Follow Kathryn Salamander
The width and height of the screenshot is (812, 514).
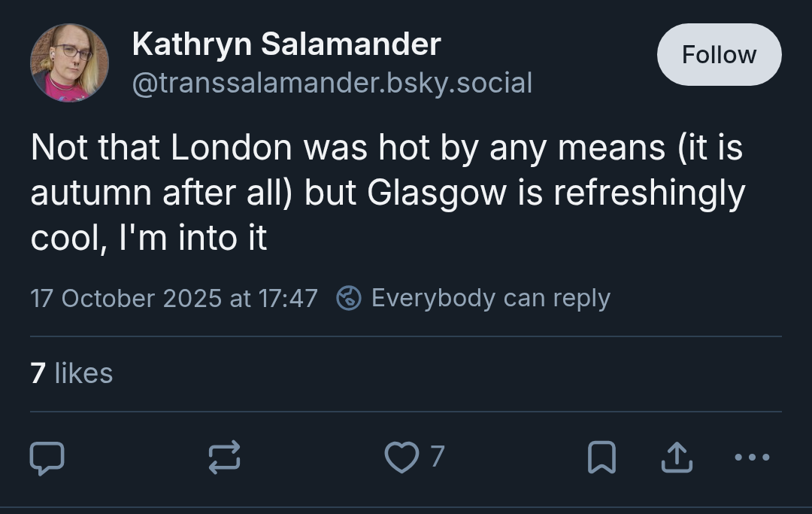719,54
